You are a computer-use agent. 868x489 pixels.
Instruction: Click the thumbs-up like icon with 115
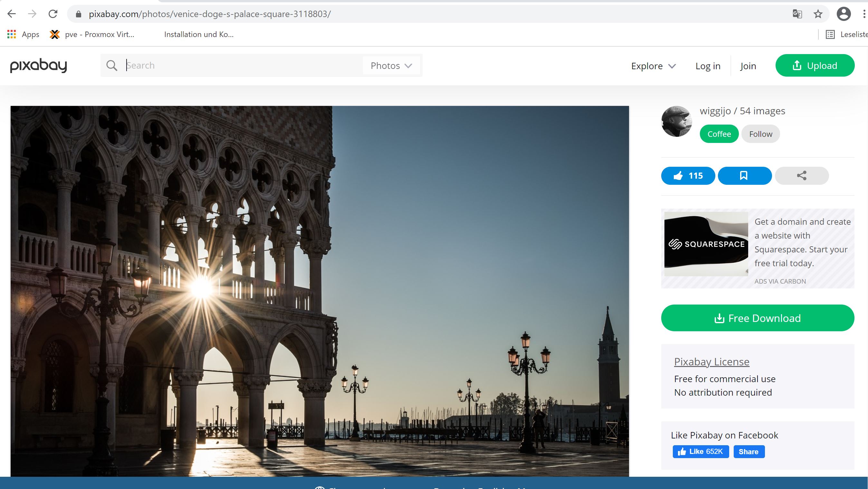[688, 175]
